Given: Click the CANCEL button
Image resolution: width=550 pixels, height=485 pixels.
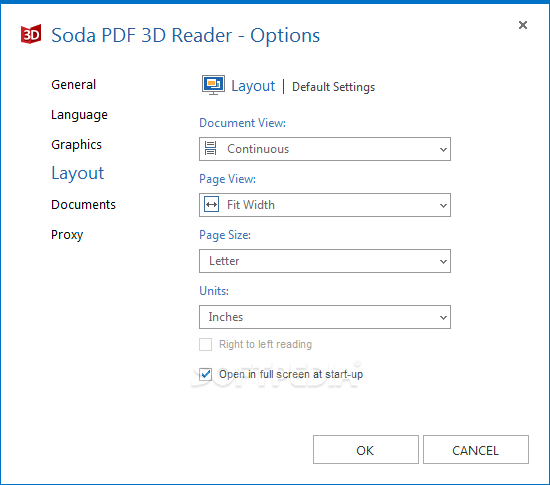Looking at the screenshot, I should click(476, 450).
